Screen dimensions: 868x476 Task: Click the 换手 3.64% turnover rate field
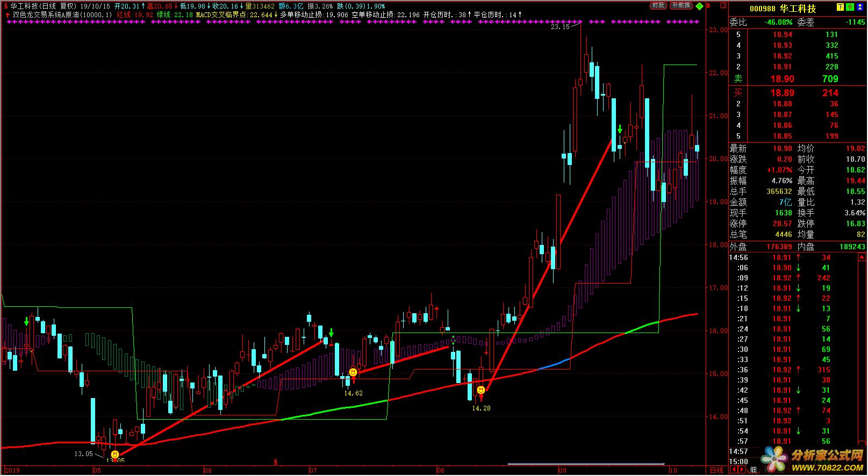831,213
